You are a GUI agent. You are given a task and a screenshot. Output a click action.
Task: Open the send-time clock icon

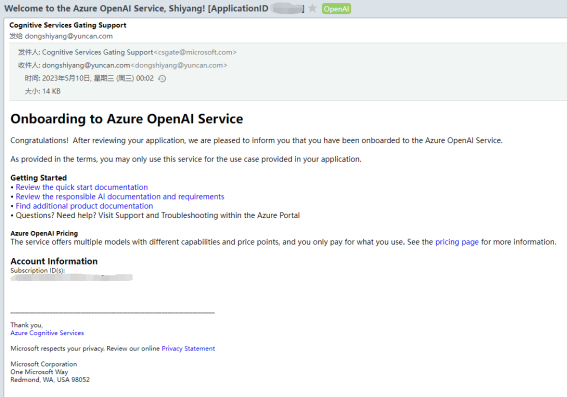(x=162, y=78)
